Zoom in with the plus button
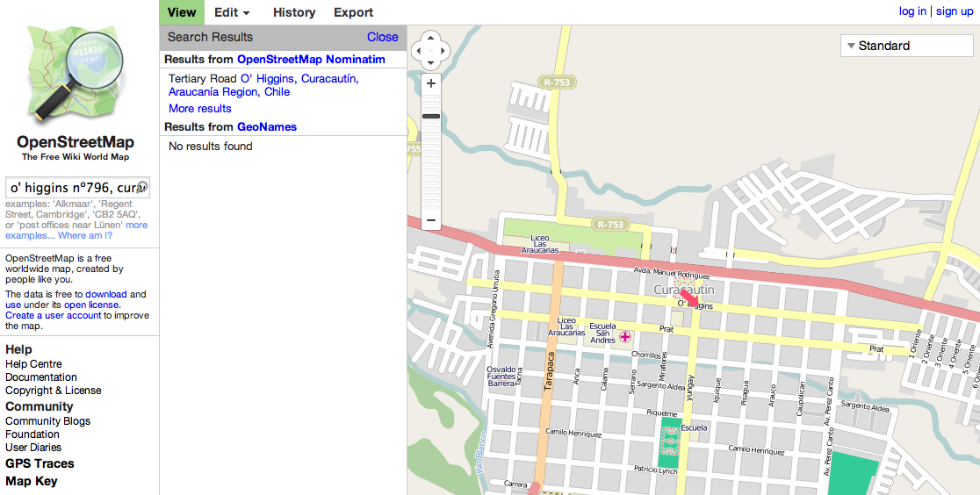 [x=430, y=83]
